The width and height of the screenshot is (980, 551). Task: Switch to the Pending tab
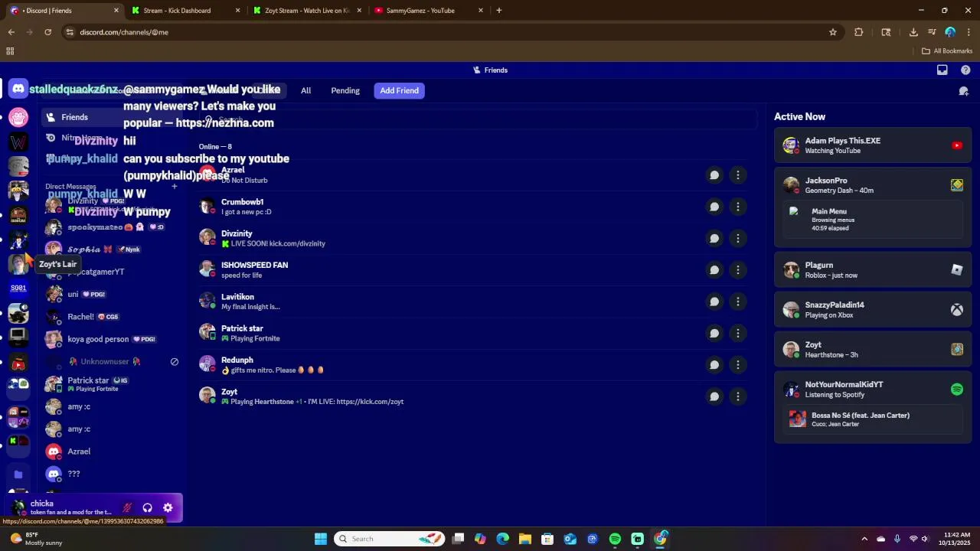click(345, 90)
